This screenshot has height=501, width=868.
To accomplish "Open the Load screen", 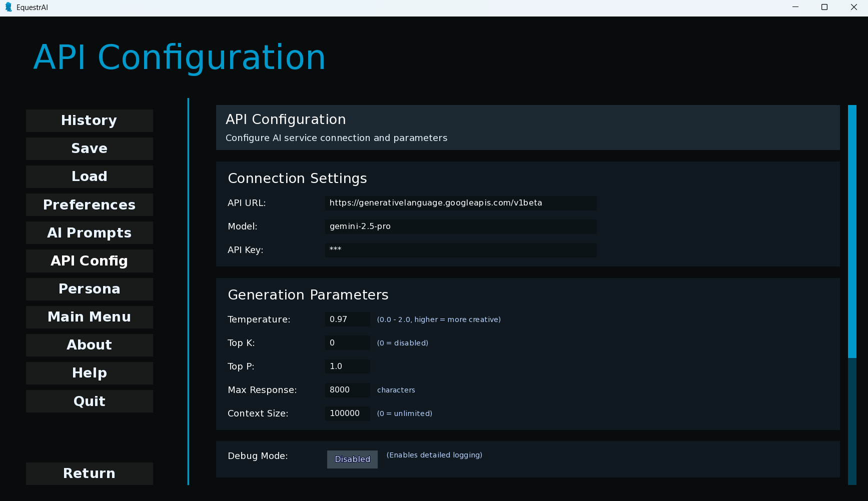I will pyautogui.click(x=89, y=176).
